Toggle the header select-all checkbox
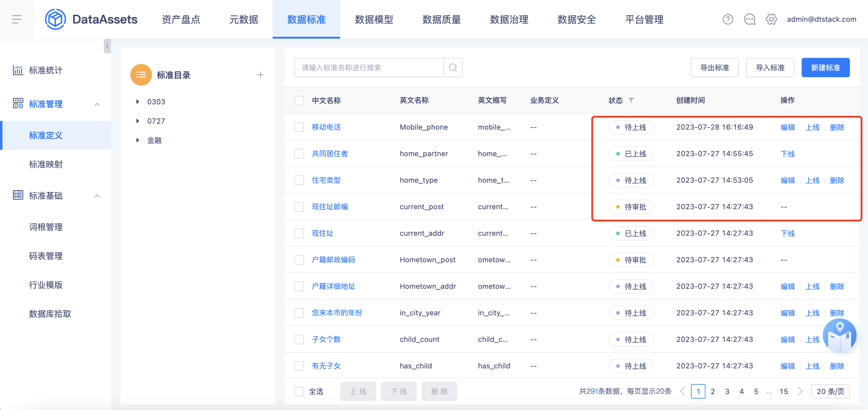Viewport: 868px width, 410px height. 299,100
